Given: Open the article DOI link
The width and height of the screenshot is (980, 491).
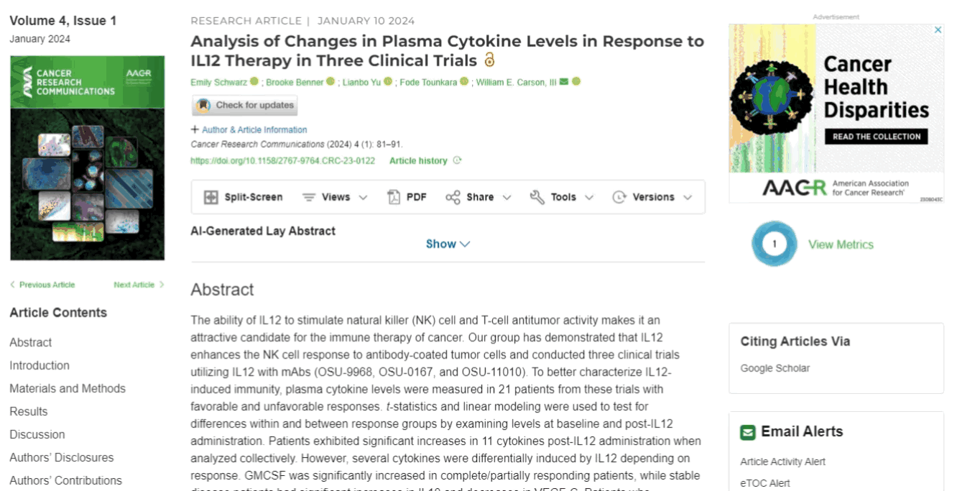Looking at the screenshot, I should point(282,161).
